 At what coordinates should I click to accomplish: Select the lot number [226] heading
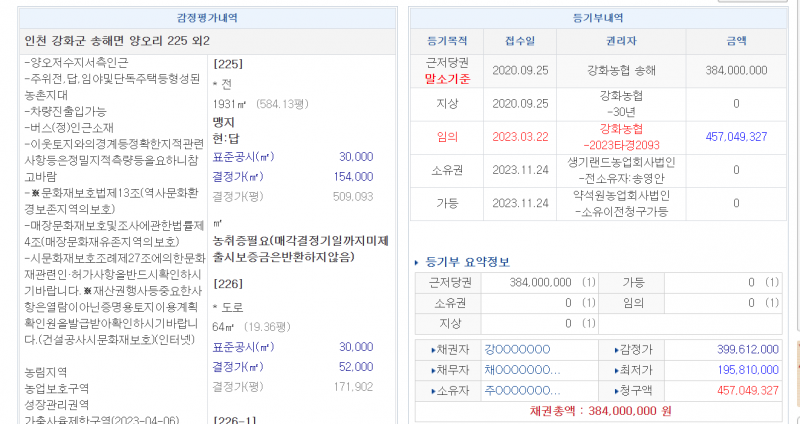[x=228, y=284]
